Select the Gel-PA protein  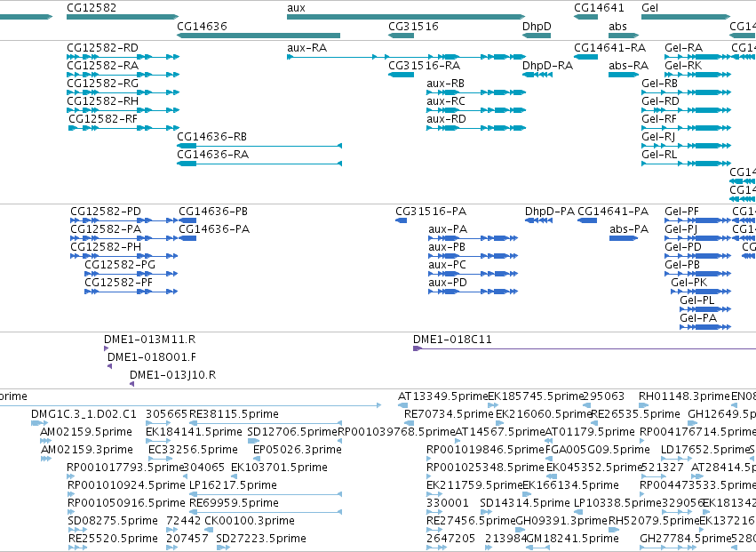pyautogui.click(x=705, y=327)
